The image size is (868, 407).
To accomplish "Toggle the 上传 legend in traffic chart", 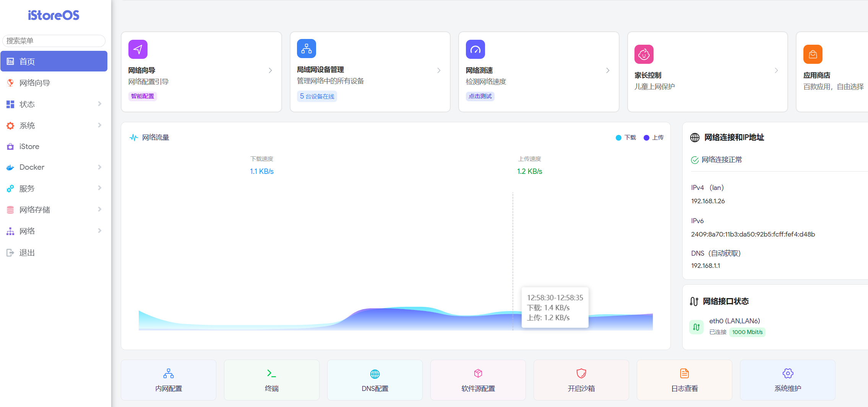I will pyautogui.click(x=654, y=138).
